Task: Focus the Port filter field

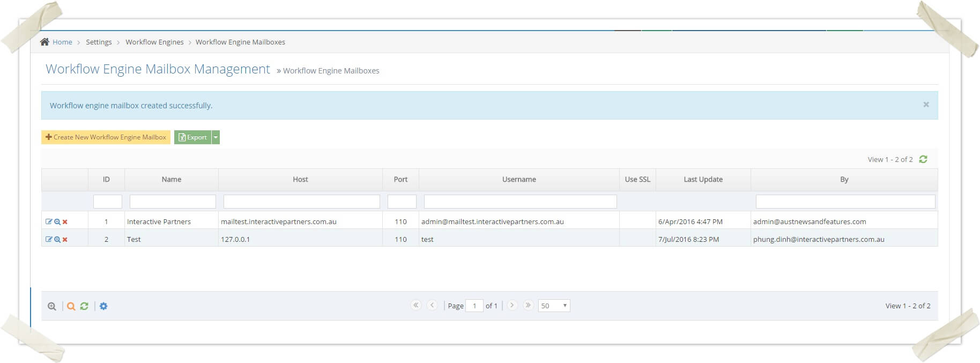Action: [x=402, y=202]
